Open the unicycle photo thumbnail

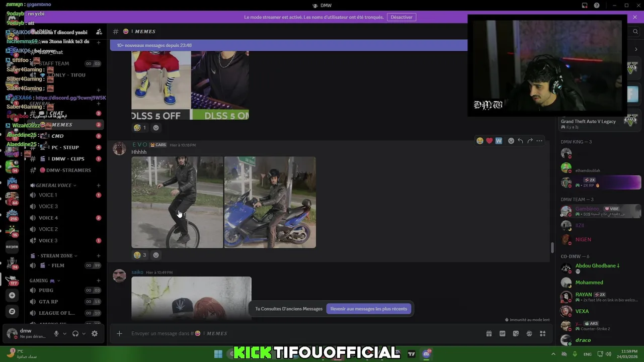pyautogui.click(x=177, y=202)
